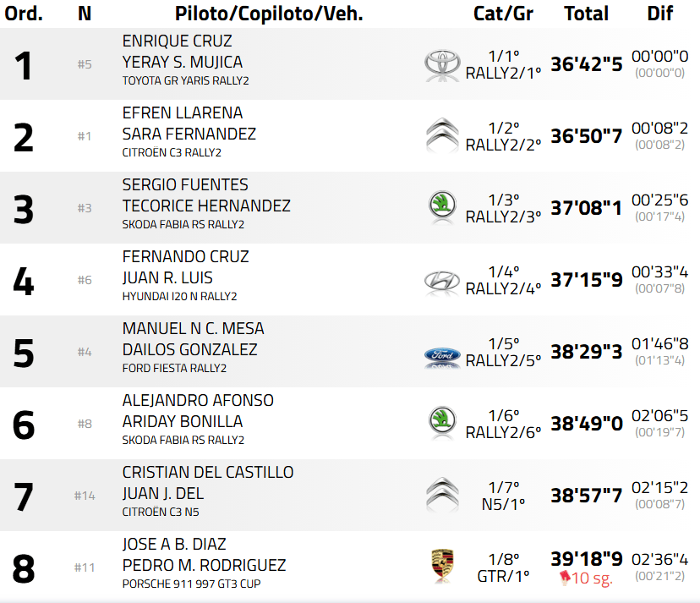
Task: Click the Citroën logo beside Cristian Del Castillo
Action: [x=441, y=494]
